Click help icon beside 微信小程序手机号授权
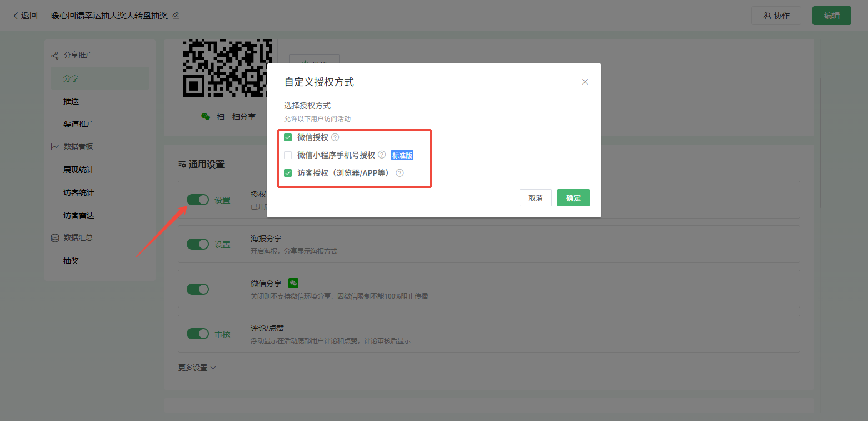Viewport: 868px width, 421px height. click(x=382, y=155)
